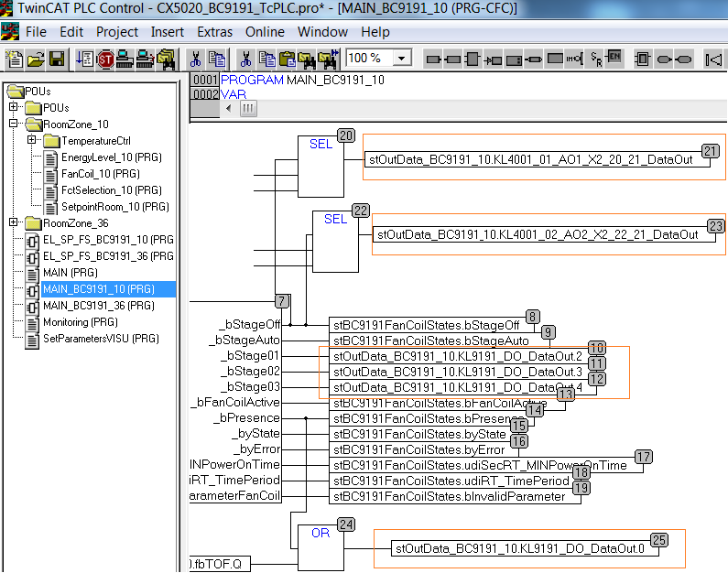This screenshot has width=728, height=573.
Task: Open the Window menu
Action: [x=322, y=32]
